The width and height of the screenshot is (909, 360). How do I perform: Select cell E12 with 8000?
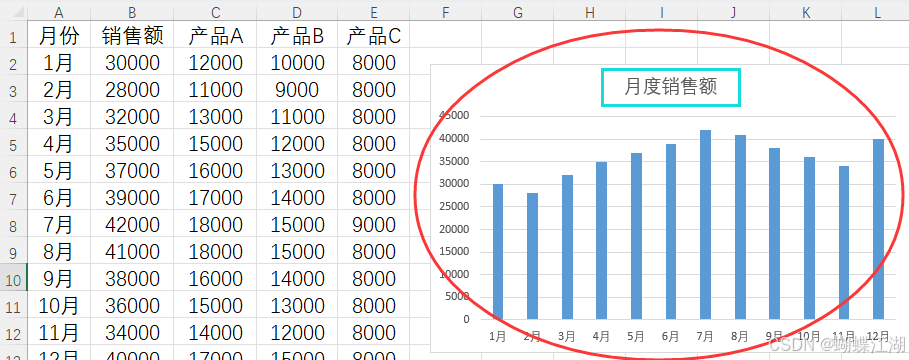[x=373, y=333]
